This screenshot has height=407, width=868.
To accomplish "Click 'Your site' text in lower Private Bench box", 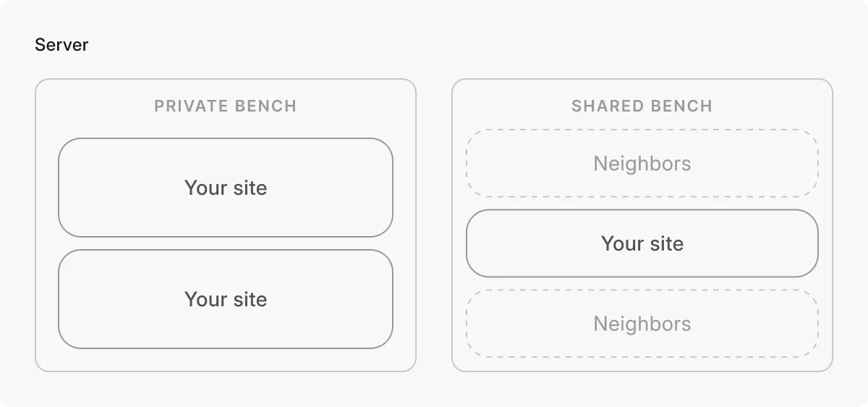I will tap(226, 299).
